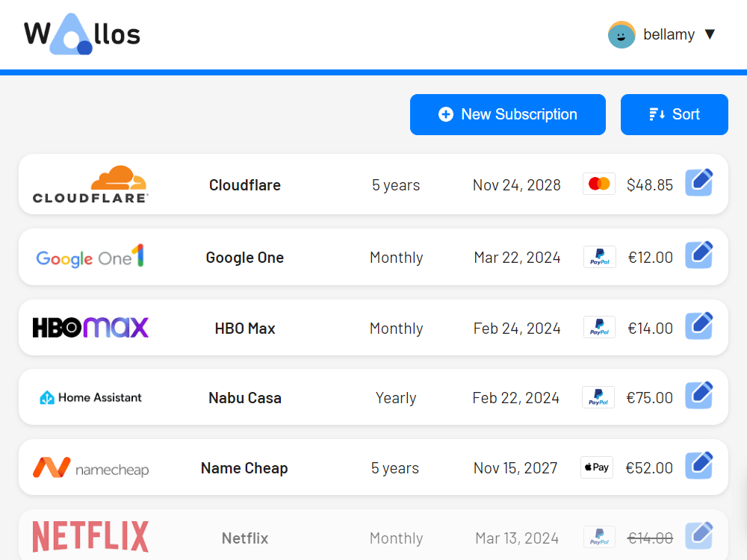Click the Google One row title
Image resolution: width=747 pixels, height=560 pixels.
(244, 256)
